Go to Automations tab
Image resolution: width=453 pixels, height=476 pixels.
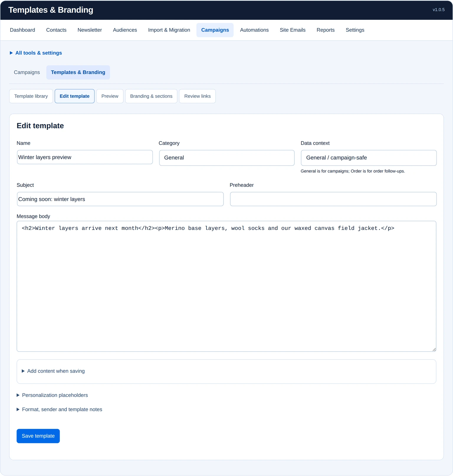tap(254, 30)
